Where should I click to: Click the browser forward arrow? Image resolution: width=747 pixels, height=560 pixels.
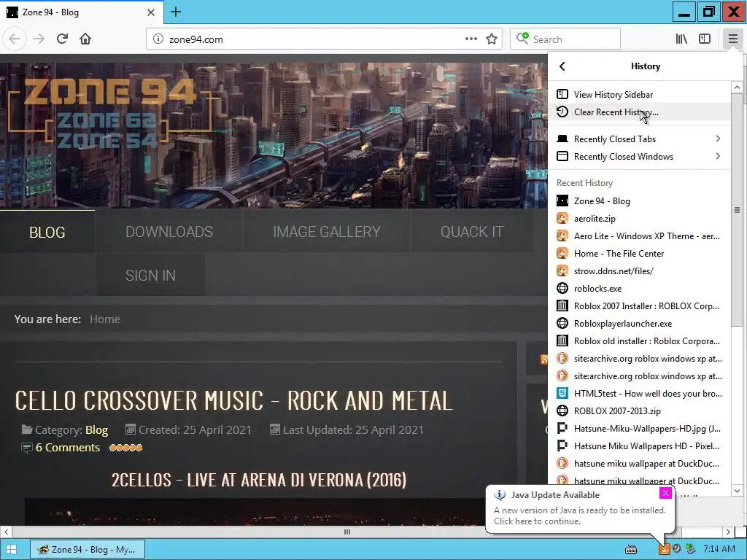[x=39, y=39]
